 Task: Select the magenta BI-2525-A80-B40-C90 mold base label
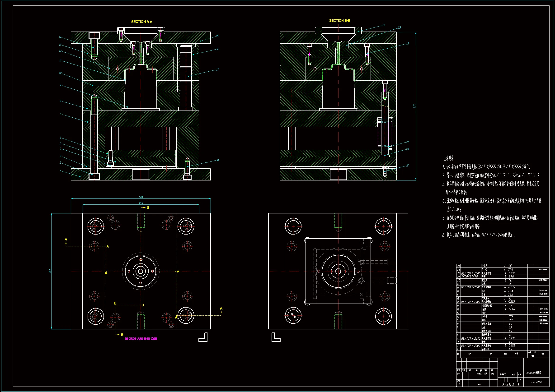(141, 339)
